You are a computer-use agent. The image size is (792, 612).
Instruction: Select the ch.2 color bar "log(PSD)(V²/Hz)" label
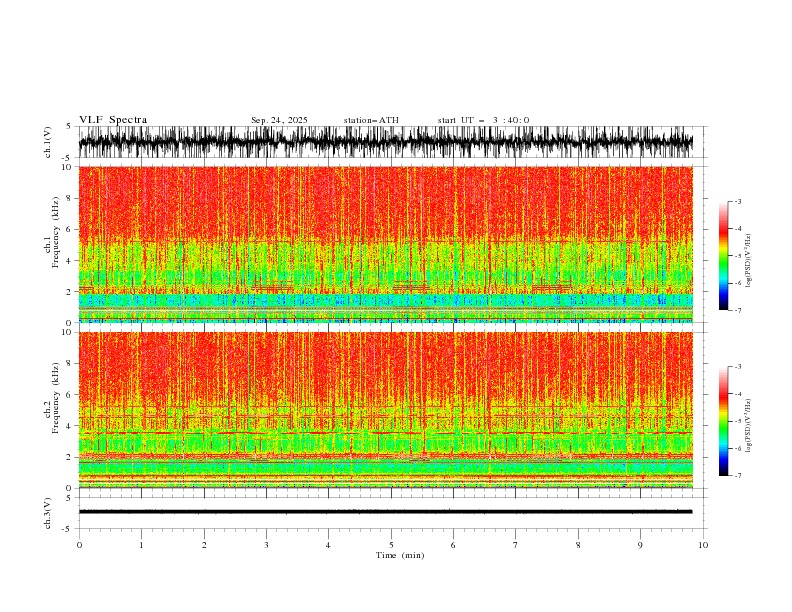[748, 426]
